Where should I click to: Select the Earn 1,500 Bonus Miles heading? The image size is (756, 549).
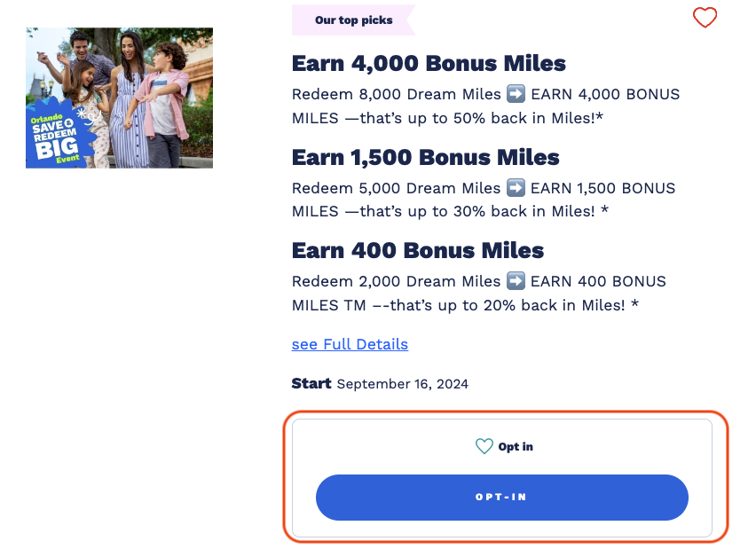point(425,158)
